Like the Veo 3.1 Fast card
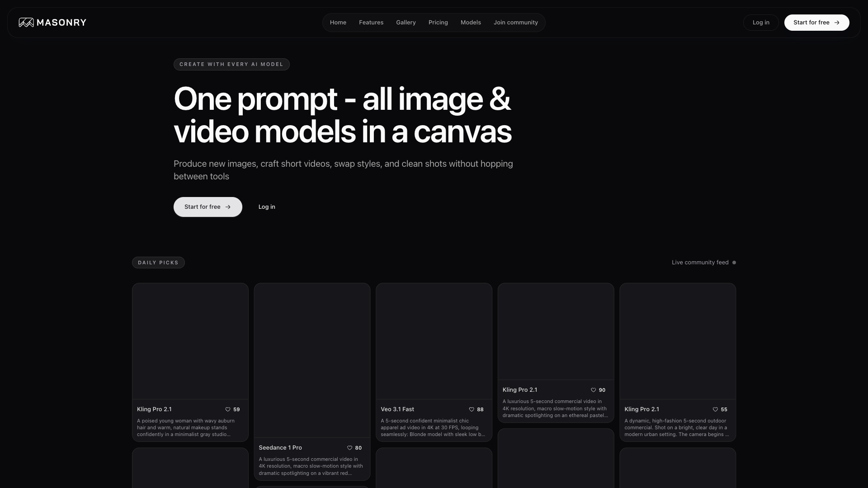This screenshot has width=868, height=488. click(x=472, y=409)
